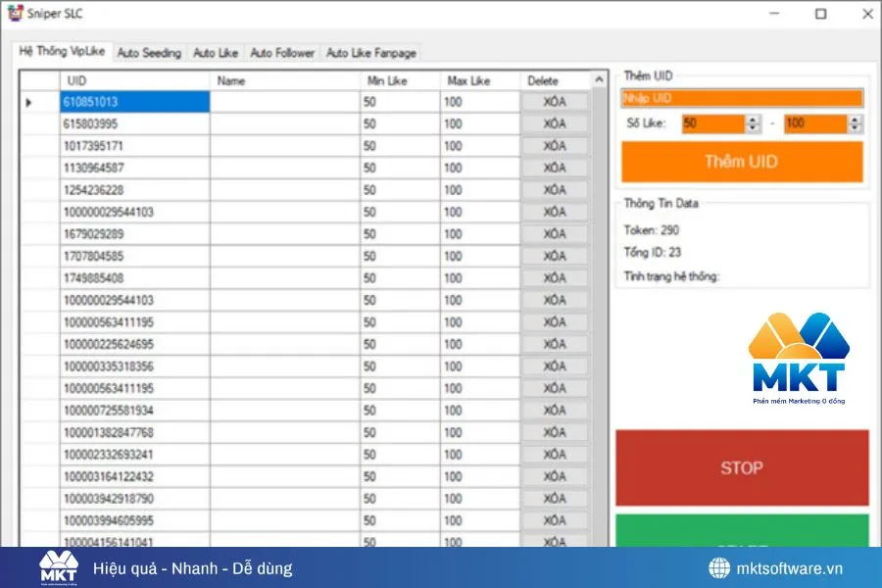Click the row selector arrow for UID 610851013
The image size is (882, 588).
pyautogui.click(x=28, y=102)
